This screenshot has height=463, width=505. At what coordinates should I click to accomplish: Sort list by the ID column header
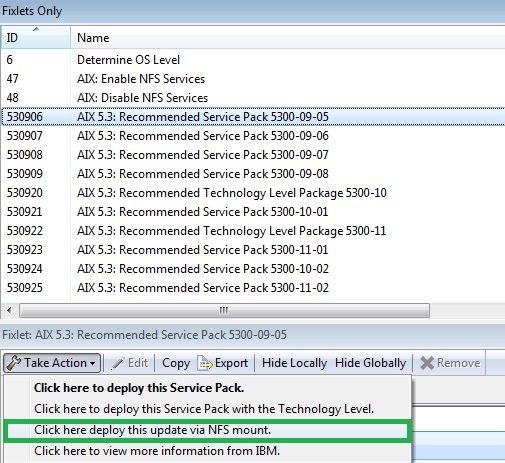tap(35, 37)
